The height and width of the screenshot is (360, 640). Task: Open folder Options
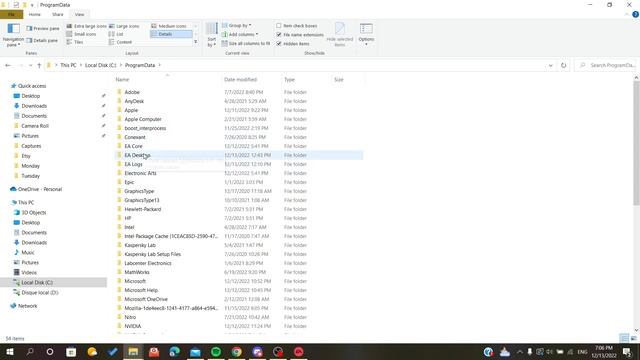(366, 34)
